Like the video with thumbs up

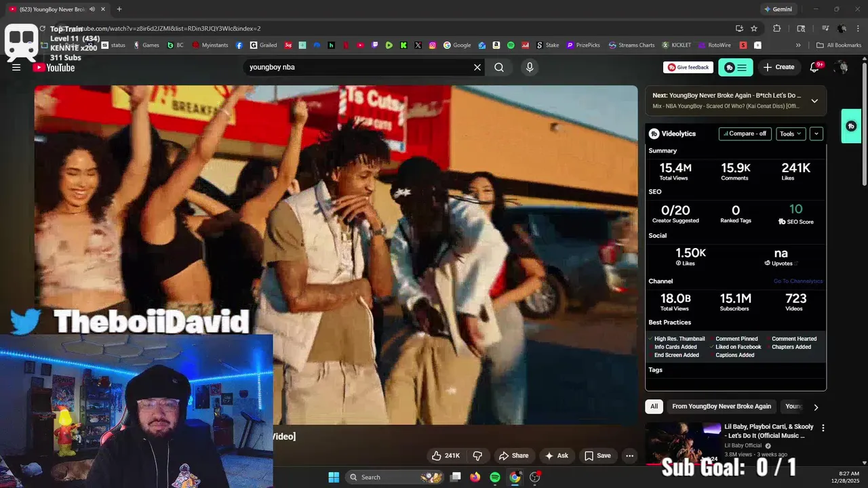point(446,455)
